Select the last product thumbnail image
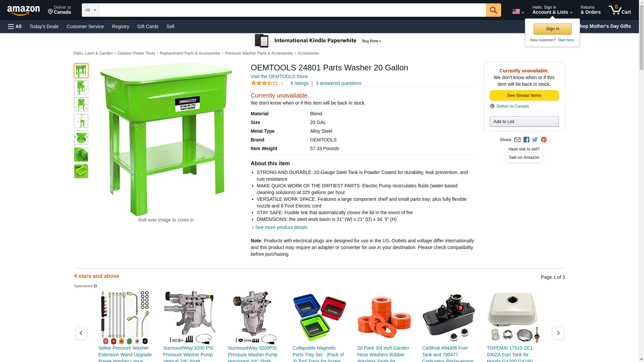Viewport: 644px width, 362px height. (x=81, y=171)
